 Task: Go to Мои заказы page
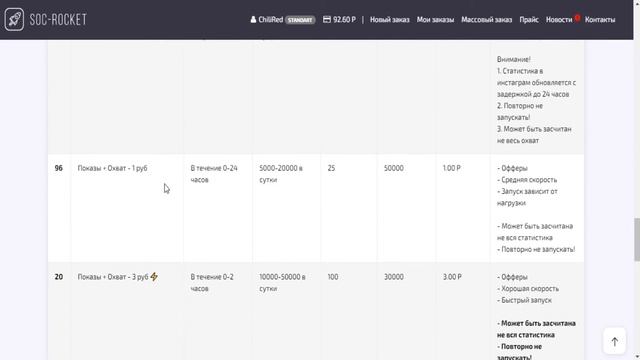pyautogui.click(x=435, y=20)
